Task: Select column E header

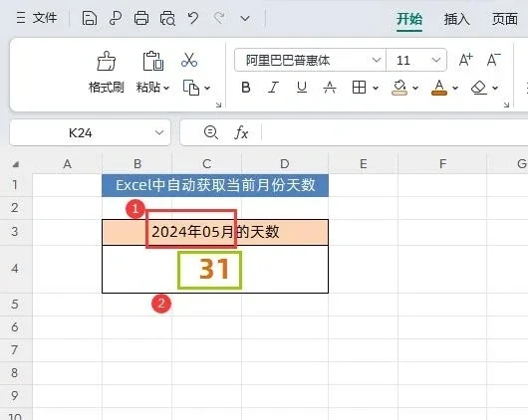Action: [364, 164]
